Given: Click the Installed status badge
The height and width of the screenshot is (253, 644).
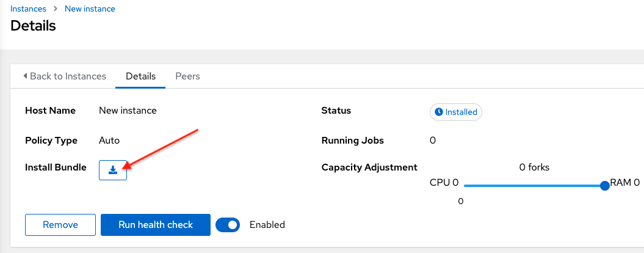Looking at the screenshot, I should [456, 112].
